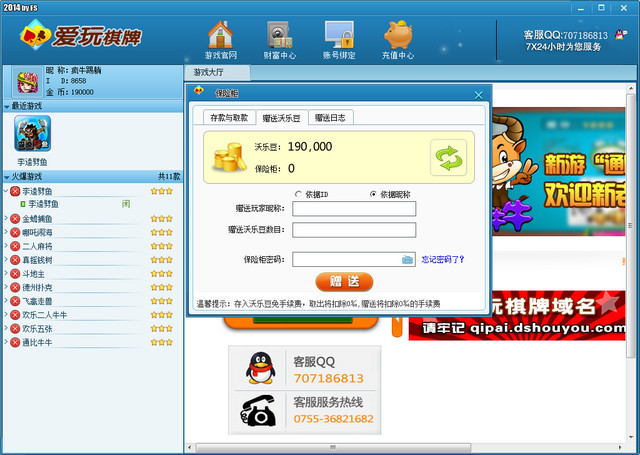Click the red icon beside 欢乐二人牛牛
640x455 pixels.
pos(15,315)
